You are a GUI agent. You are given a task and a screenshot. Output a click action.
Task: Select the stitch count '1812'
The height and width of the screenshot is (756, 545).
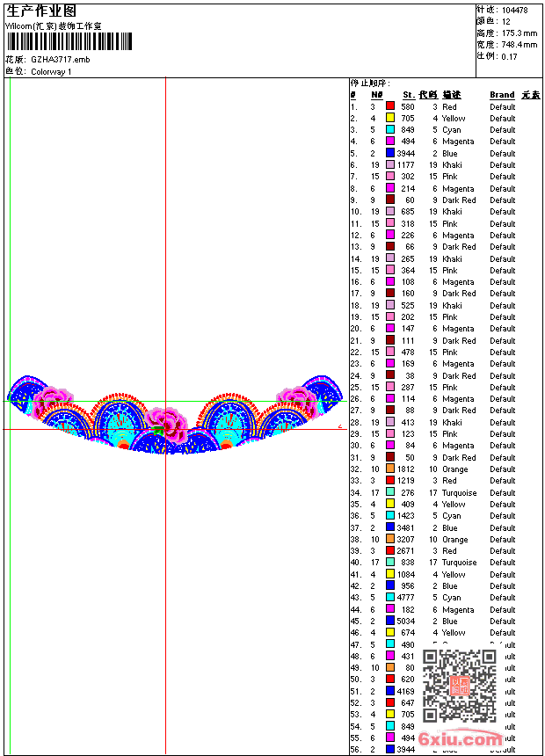coord(405,469)
